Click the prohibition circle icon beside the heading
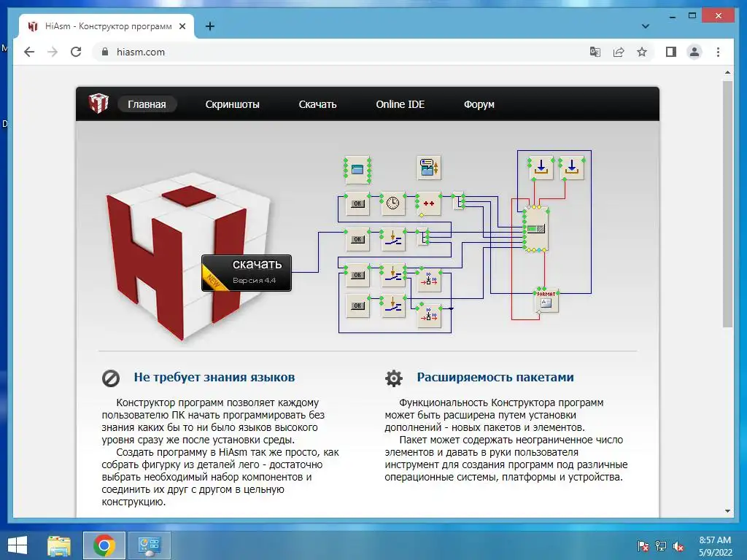This screenshot has width=747, height=560. 111,378
